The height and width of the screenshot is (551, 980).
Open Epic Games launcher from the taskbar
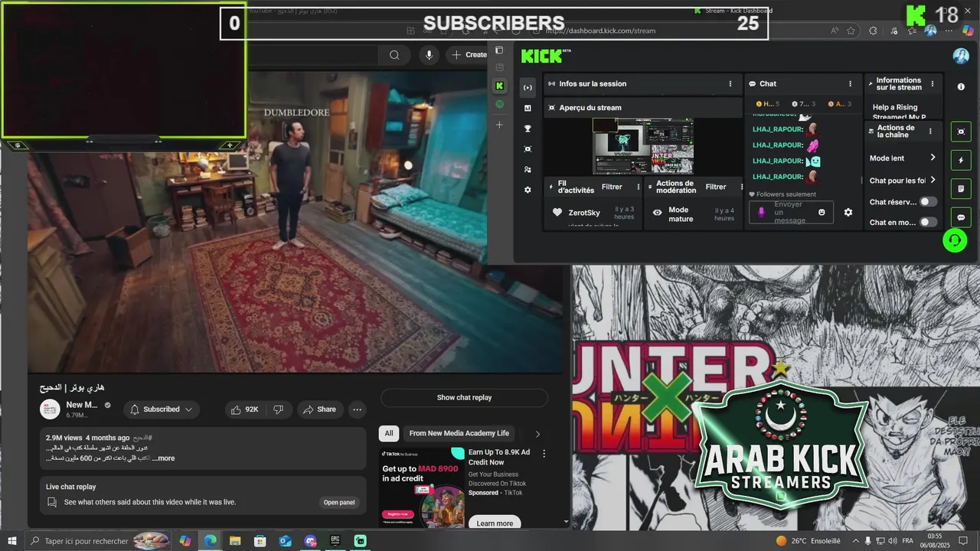tap(335, 541)
